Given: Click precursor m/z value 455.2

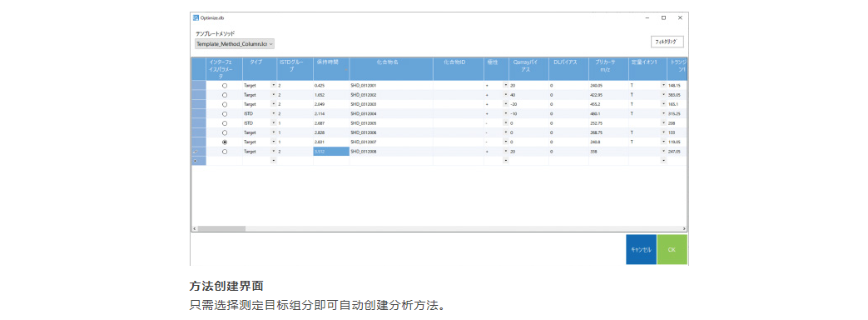Looking at the screenshot, I should click(x=596, y=104).
